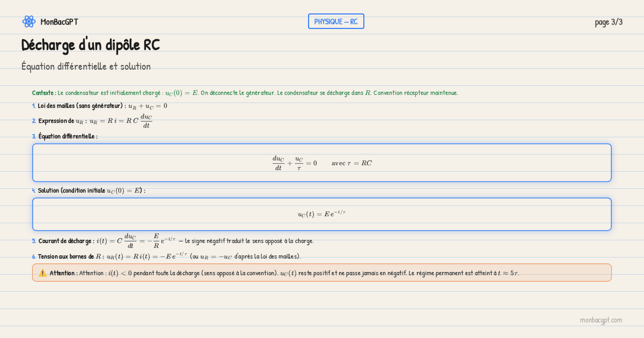Click the solution formula u_C(t) = E e^(-t/τ)

click(321, 214)
